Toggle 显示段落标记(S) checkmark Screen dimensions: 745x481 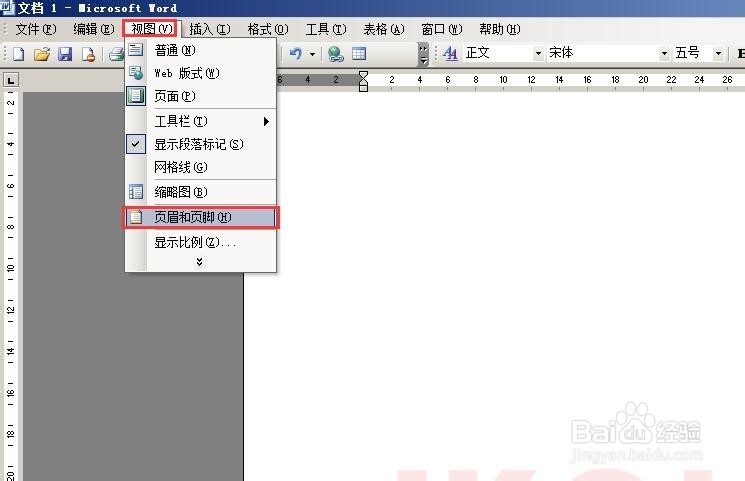pos(201,144)
